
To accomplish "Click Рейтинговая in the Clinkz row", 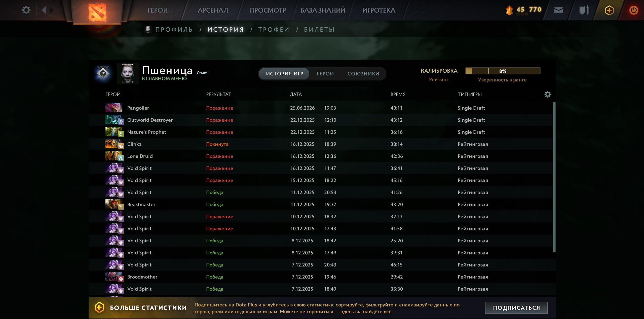I will (x=473, y=144).
